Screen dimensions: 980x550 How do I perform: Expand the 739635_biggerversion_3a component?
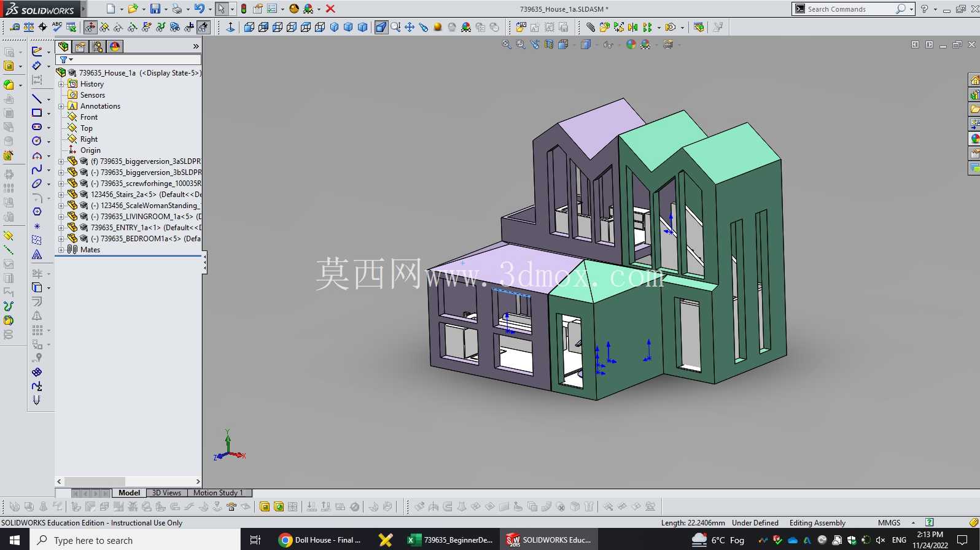[61, 161]
